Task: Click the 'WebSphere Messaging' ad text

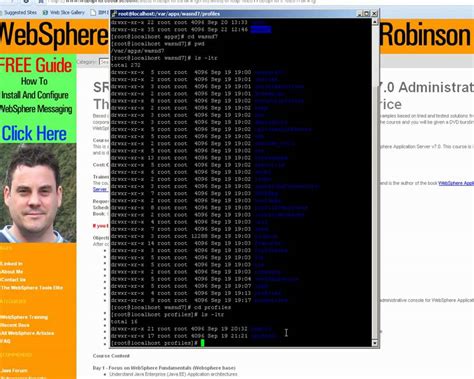Action: click(x=36, y=109)
